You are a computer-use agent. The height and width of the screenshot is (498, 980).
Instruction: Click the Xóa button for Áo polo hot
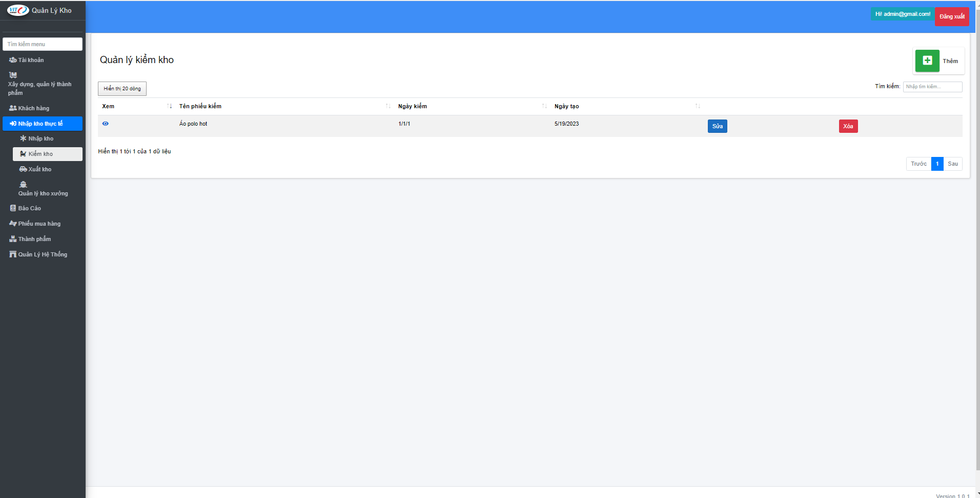[848, 126]
